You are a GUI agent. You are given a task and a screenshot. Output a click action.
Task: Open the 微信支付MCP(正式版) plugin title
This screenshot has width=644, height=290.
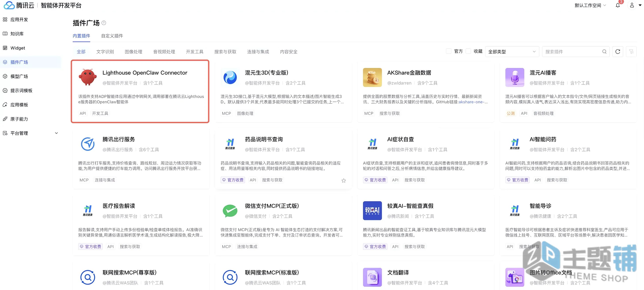272,206
